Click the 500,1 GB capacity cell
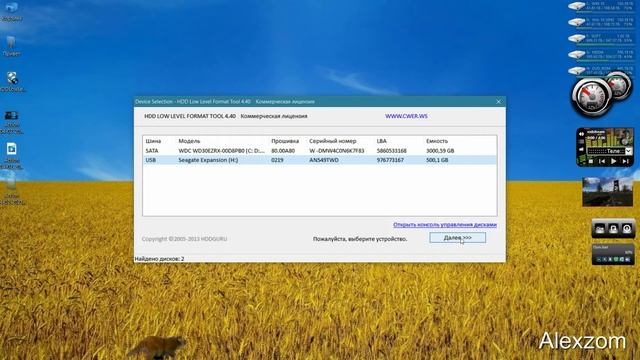 (437, 160)
